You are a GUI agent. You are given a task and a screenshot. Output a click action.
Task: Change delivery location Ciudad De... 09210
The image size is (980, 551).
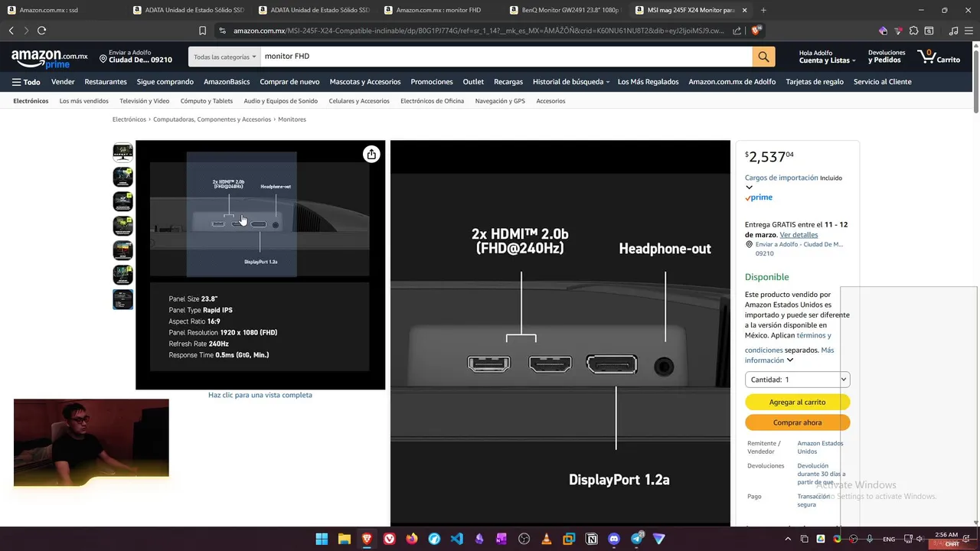[136, 57]
